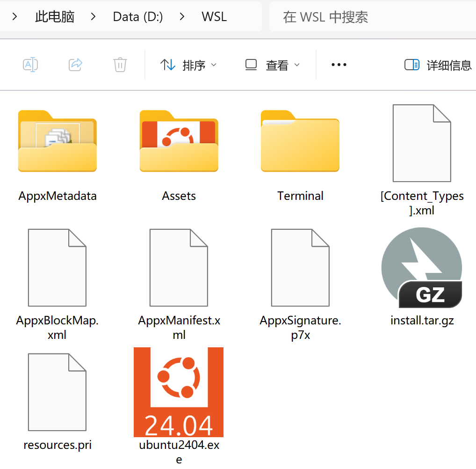Navigate to 此电脑 in breadcrumb
The height and width of the screenshot is (469, 476).
click(55, 17)
